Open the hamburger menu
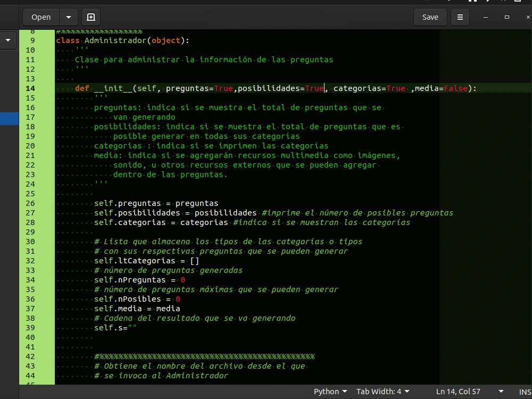The height and width of the screenshot is (399, 532). (460, 17)
